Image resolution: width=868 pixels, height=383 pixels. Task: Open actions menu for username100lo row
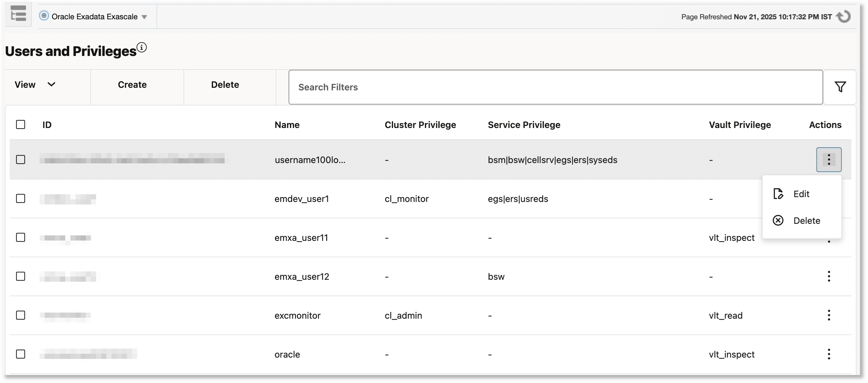point(828,160)
